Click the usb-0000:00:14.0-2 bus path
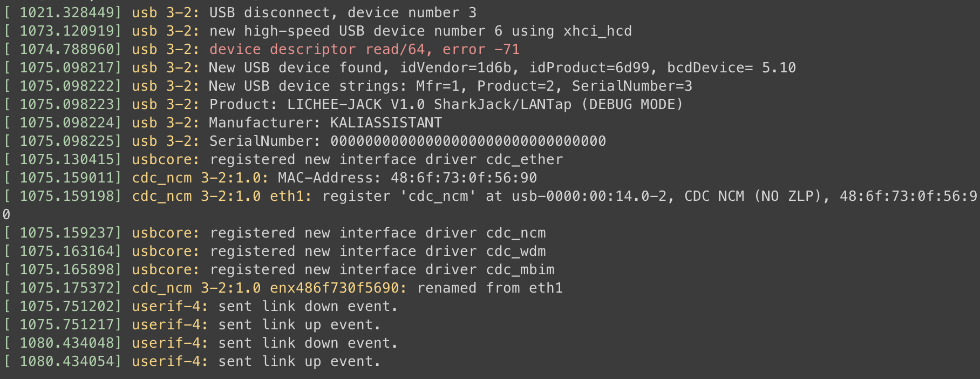 (589, 197)
